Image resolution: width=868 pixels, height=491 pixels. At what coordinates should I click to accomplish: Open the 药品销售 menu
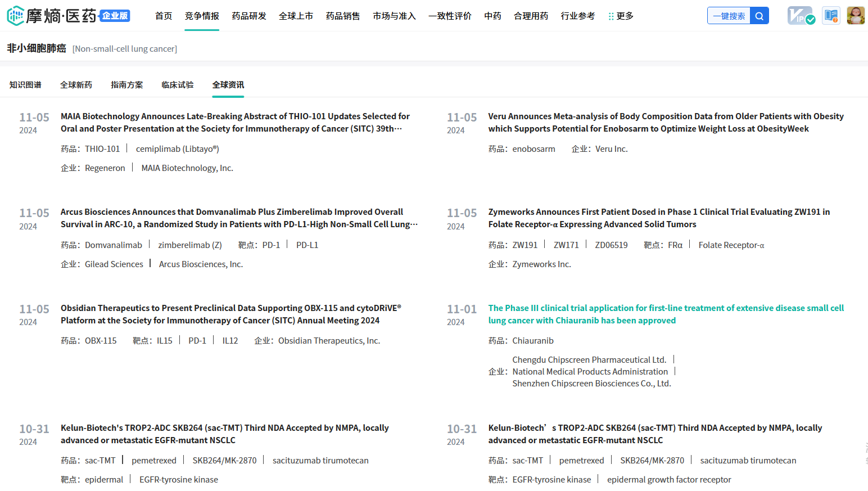[343, 16]
